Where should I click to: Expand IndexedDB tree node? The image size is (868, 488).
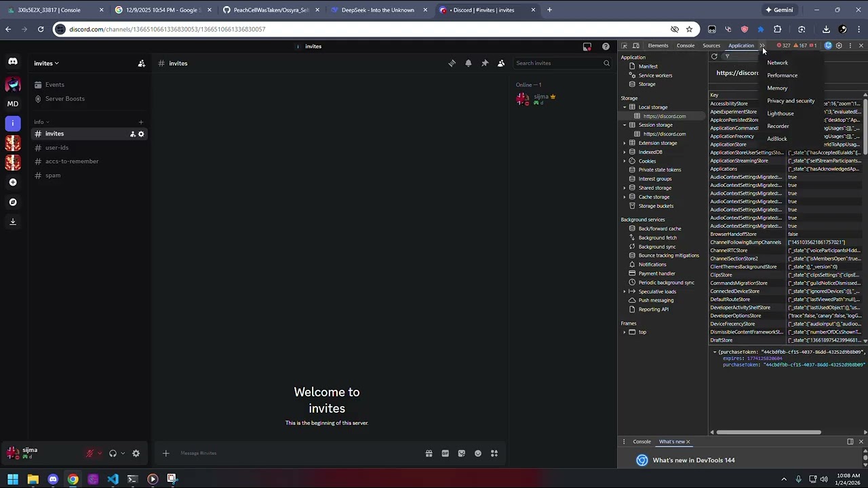[x=625, y=152]
